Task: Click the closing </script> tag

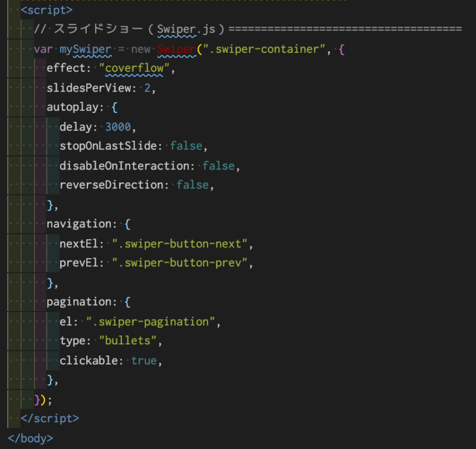Action: tap(50, 419)
